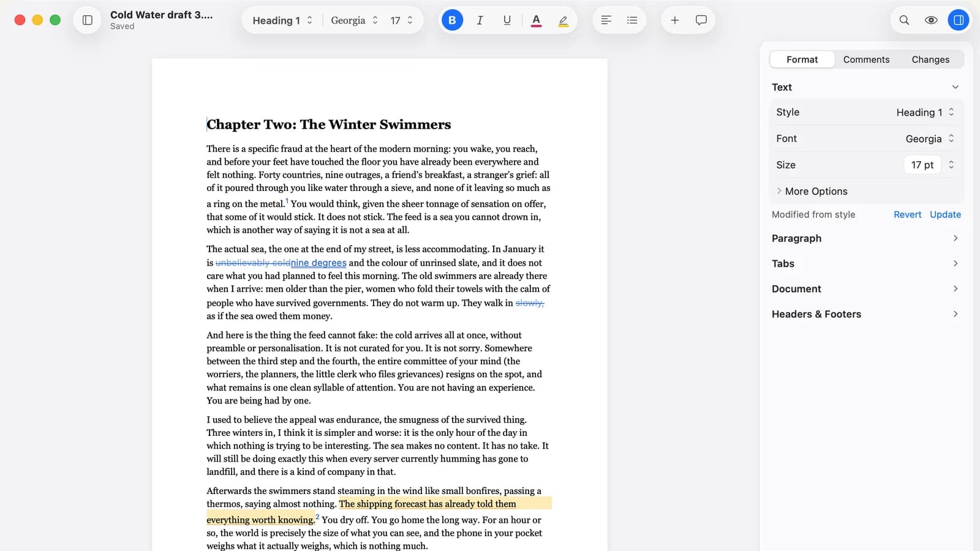Click the 17 pt size field
980x551 pixels.
point(922,165)
